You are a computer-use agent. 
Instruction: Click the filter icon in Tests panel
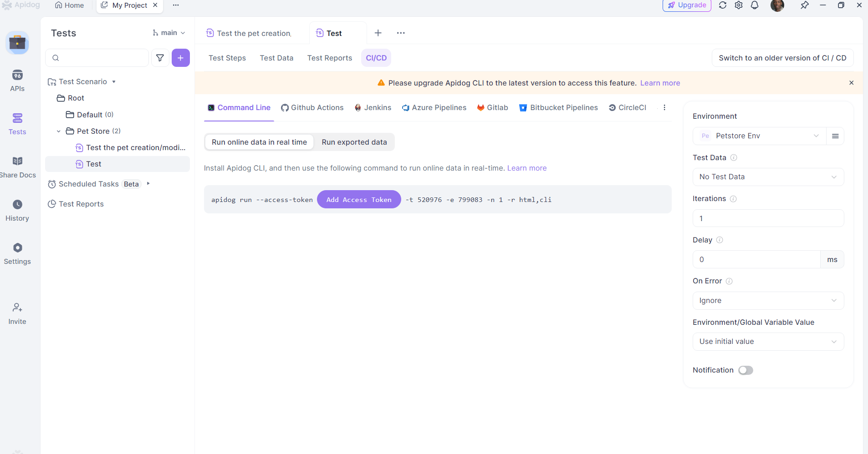tap(160, 58)
